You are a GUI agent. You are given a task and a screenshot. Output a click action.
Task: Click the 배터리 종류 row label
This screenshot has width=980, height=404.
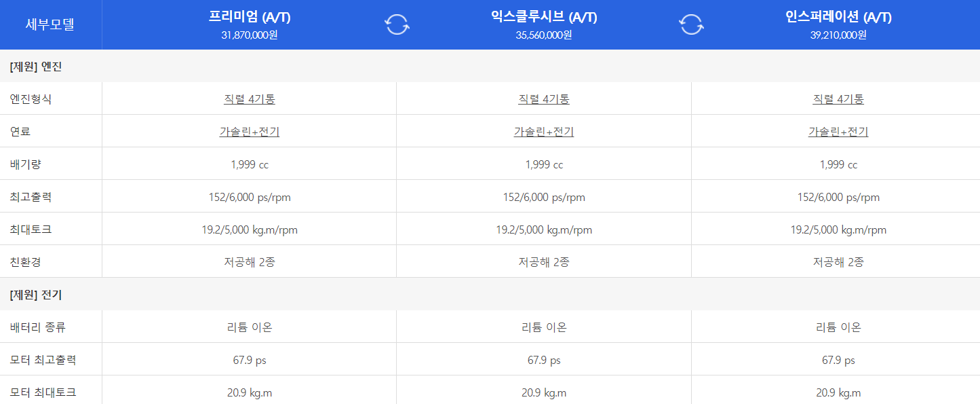(x=38, y=327)
